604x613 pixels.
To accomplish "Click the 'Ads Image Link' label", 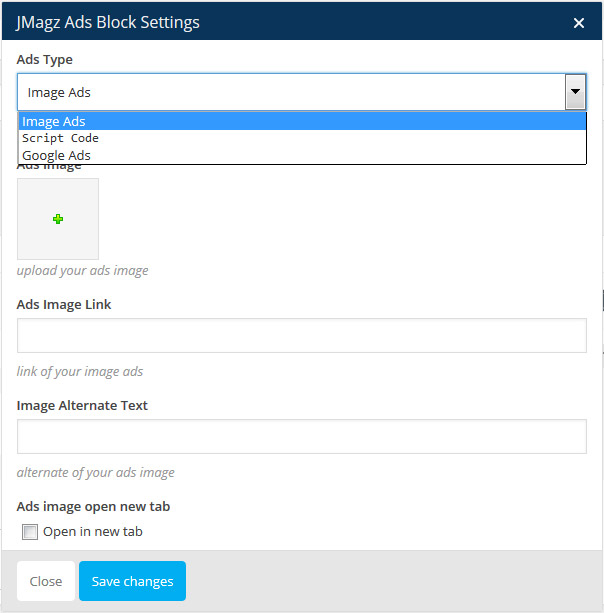I will (64, 304).
